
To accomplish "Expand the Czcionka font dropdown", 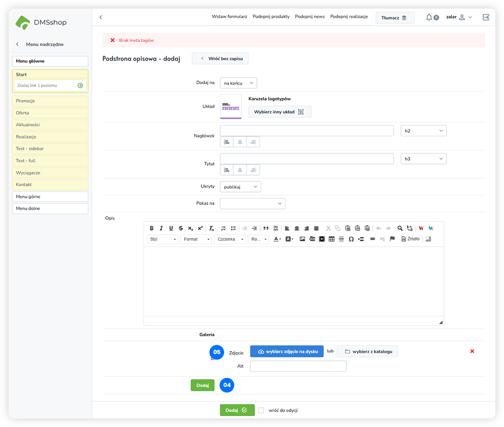I will [x=230, y=239].
